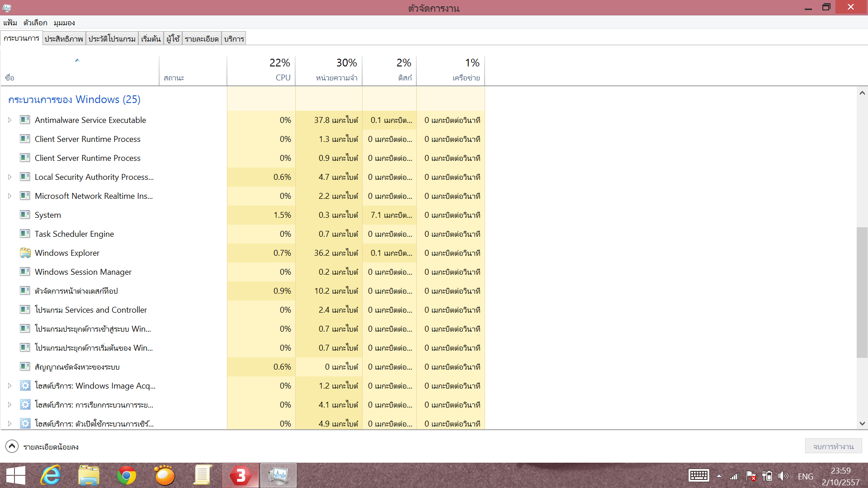Click the System process icon
The height and width of the screenshot is (488, 868).
[25, 215]
